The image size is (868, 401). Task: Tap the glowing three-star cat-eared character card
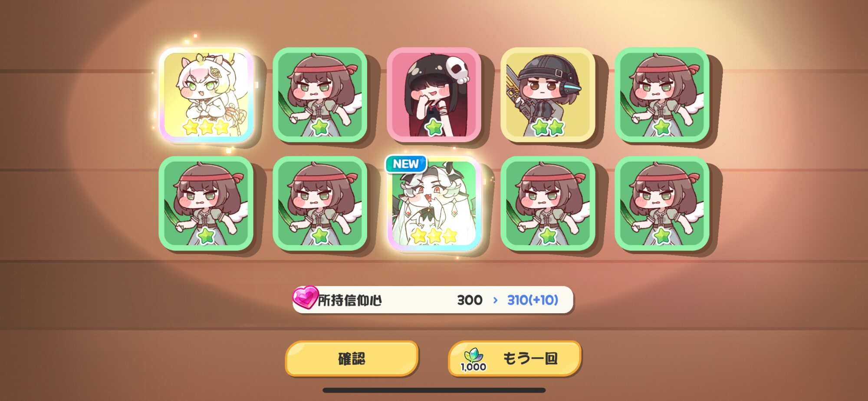206,95
